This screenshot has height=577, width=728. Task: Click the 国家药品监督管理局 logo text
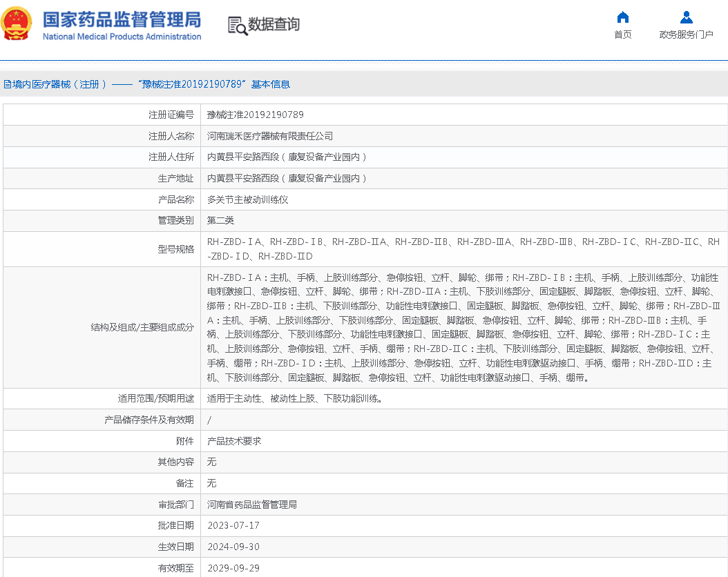coord(121,21)
